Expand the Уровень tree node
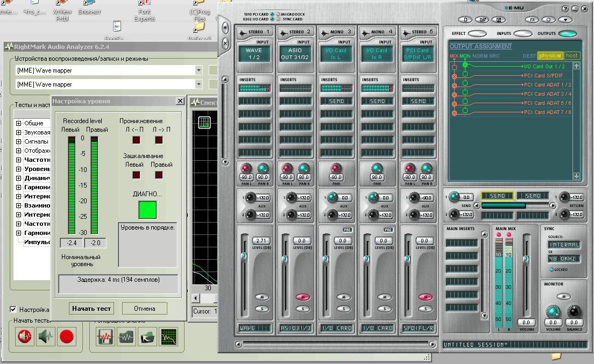 pyautogui.click(x=18, y=169)
